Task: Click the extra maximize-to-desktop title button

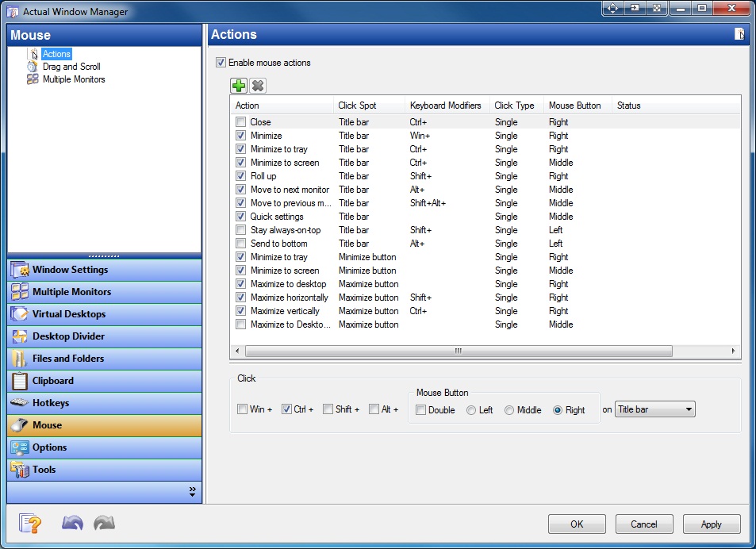Action: 657,8
